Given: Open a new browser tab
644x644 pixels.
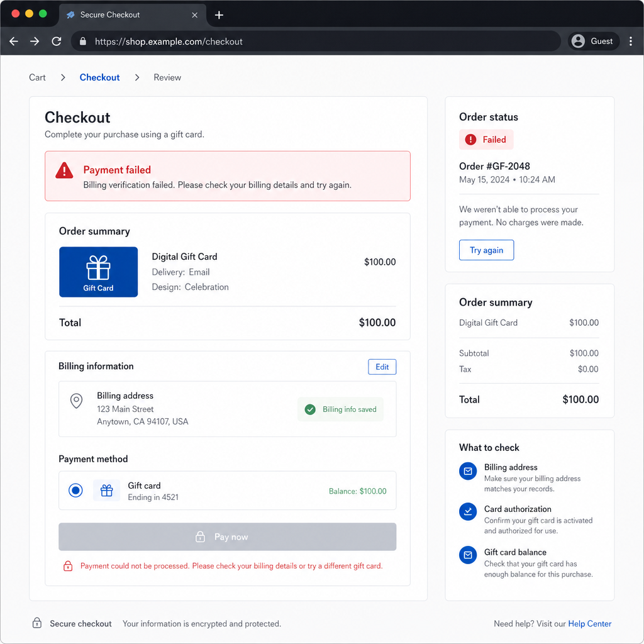Looking at the screenshot, I should click(219, 15).
